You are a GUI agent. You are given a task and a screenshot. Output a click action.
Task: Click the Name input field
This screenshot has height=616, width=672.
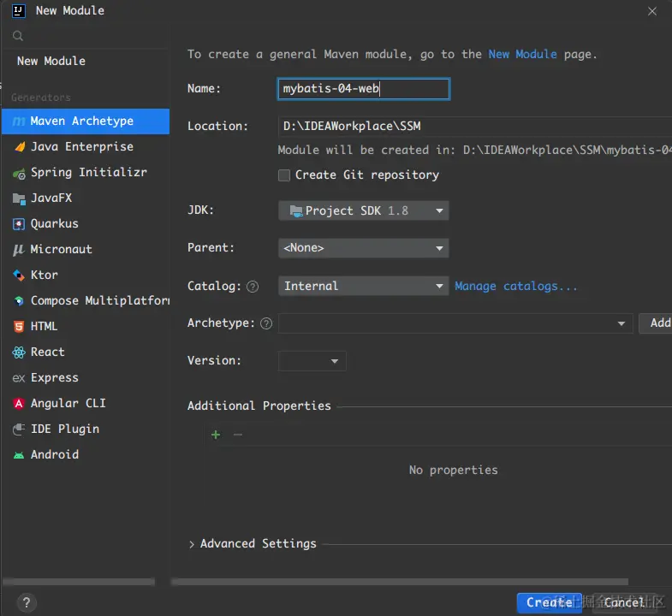364,89
